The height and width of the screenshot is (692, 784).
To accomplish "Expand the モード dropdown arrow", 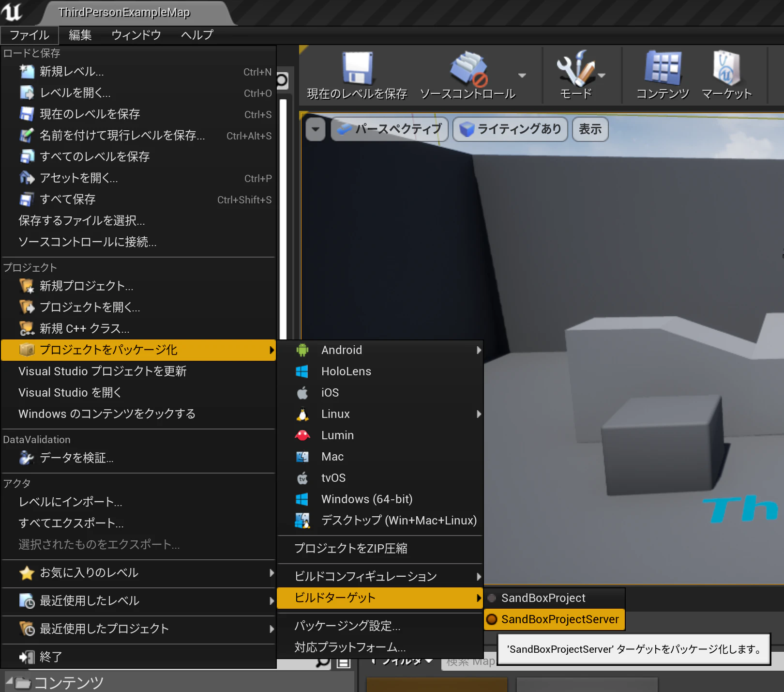I will coord(602,75).
